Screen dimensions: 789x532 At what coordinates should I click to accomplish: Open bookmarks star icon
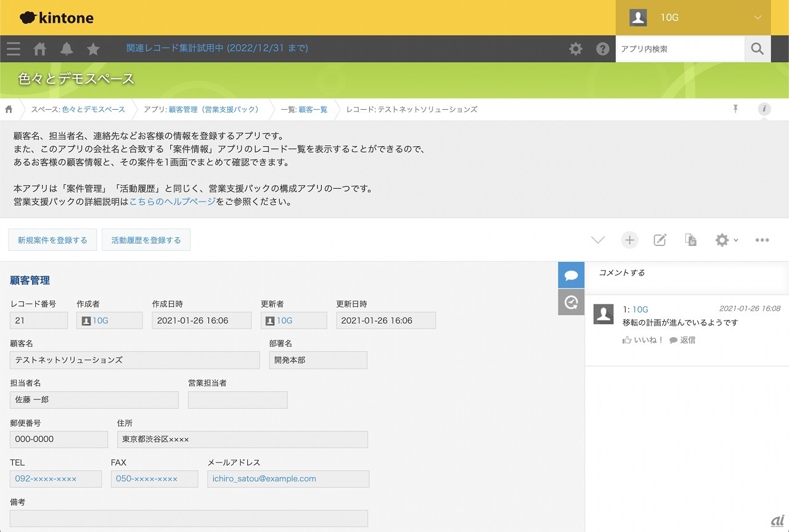coord(93,49)
